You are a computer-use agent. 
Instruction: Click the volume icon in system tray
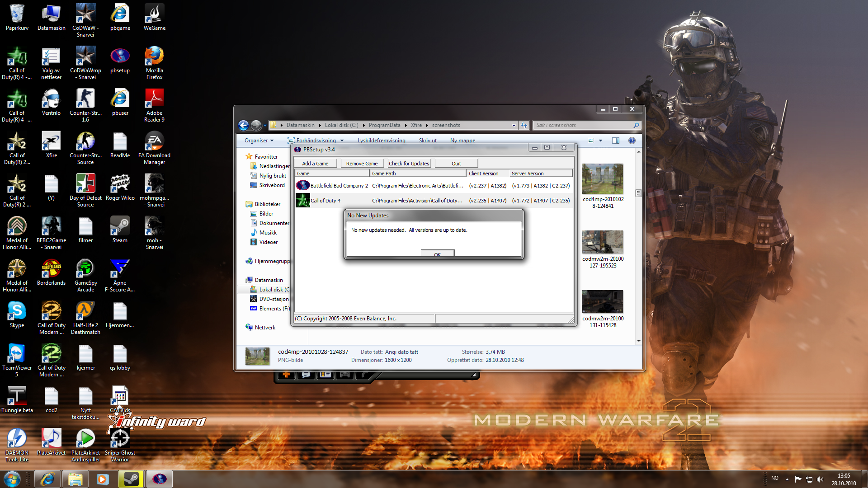tap(820, 479)
